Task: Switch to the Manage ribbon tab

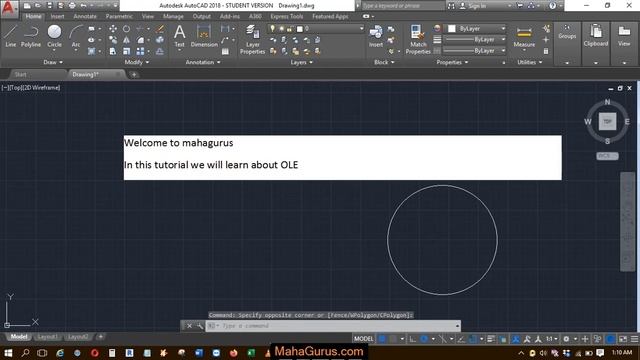Action: pyautogui.click(x=173, y=16)
